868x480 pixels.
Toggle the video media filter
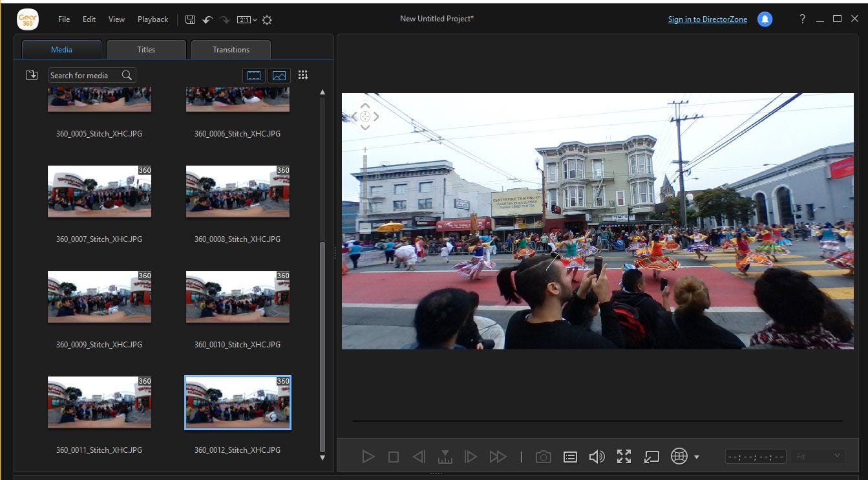(254, 76)
